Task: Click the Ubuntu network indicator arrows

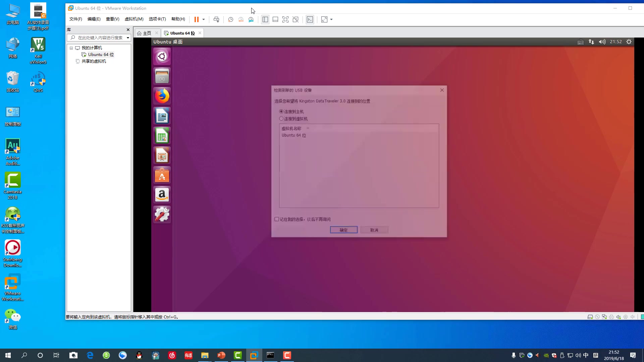Action: (x=591, y=42)
